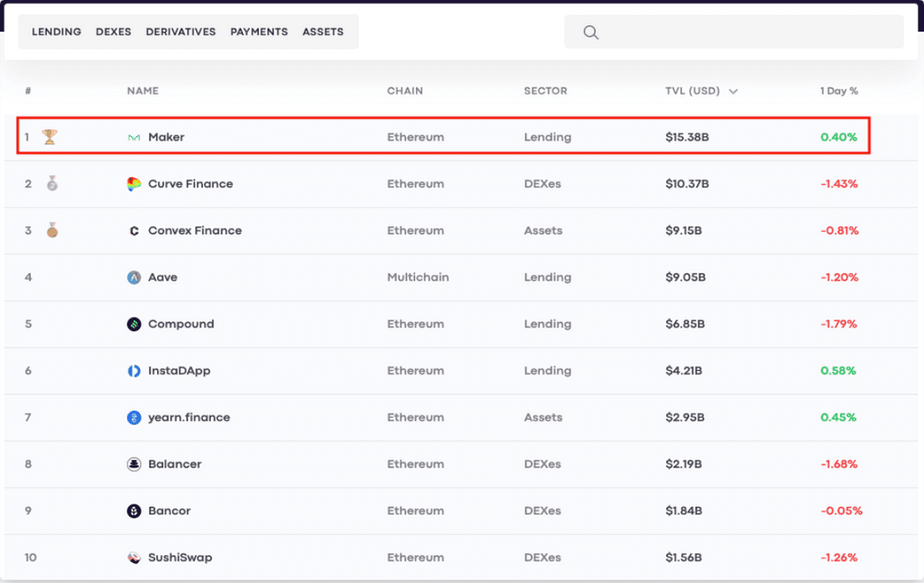Screen dimensions: 924x583
Task: Click Maker's $15.38B TVL value
Action: click(687, 137)
